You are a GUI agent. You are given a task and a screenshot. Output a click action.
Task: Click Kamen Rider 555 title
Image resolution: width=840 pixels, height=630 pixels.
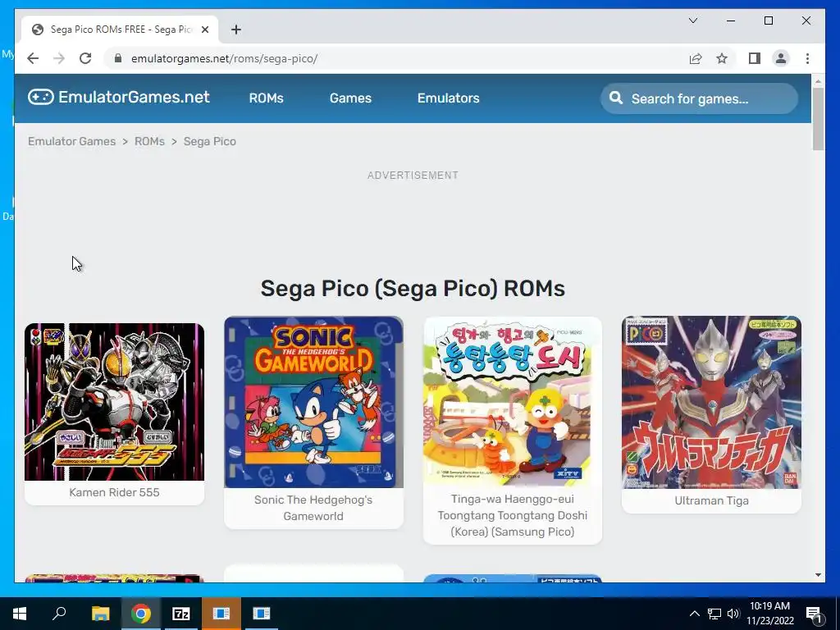114,492
